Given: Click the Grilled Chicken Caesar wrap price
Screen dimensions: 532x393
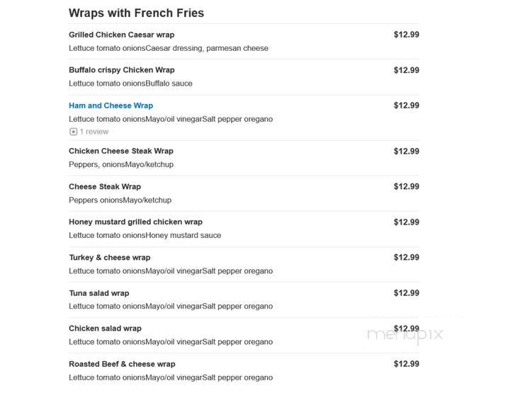Looking at the screenshot, I should pos(406,35).
